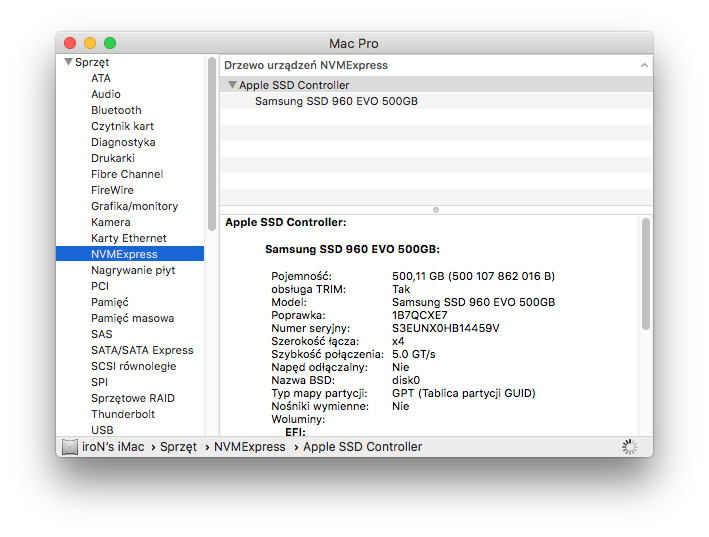Collapse the Drzewo urządzeń NVMExpress header chevron
The image size is (709, 537).
pyautogui.click(x=644, y=66)
